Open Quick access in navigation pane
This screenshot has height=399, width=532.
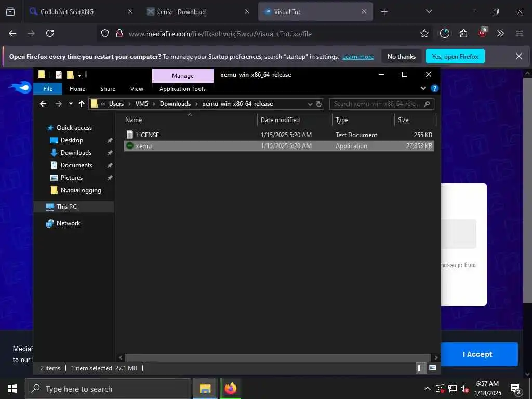click(74, 128)
